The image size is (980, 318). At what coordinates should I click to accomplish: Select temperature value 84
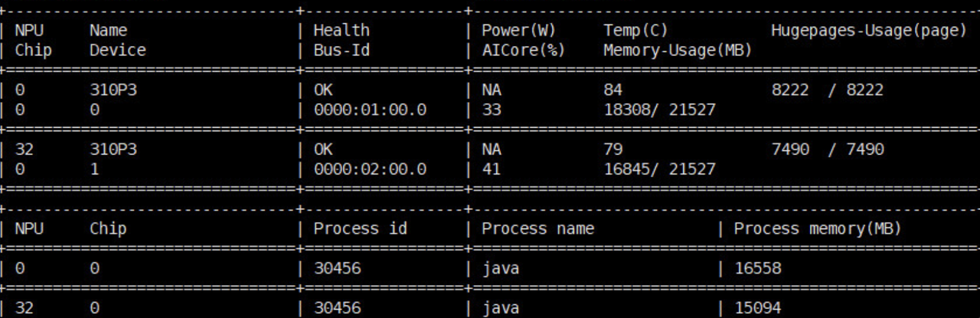pos(612,90)
